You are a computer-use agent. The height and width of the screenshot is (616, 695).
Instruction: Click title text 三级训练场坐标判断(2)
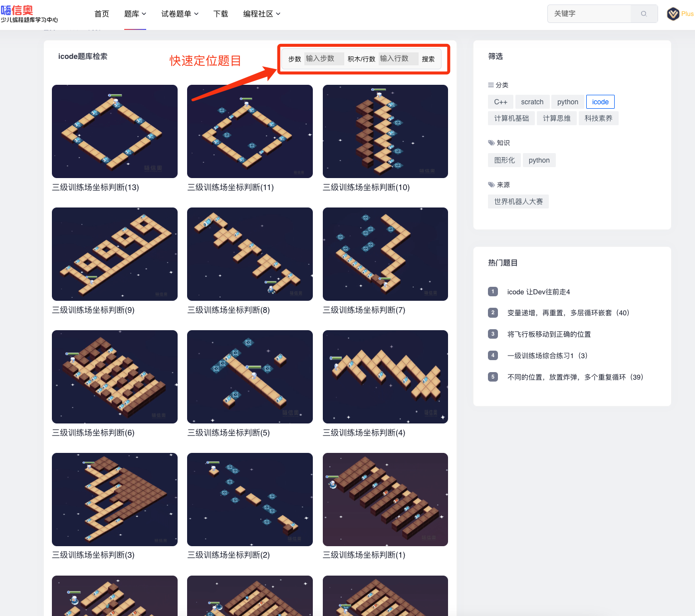click(x=229, y=555)
